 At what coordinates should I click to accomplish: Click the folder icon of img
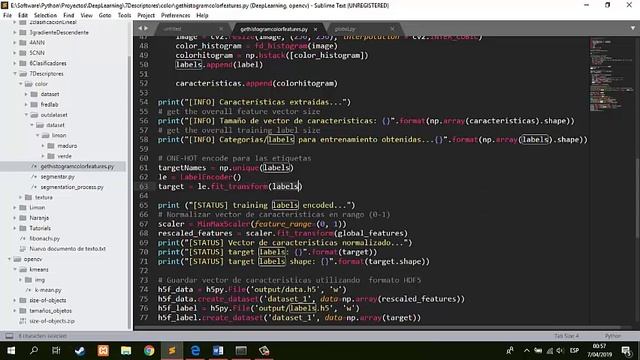(29, 280)
